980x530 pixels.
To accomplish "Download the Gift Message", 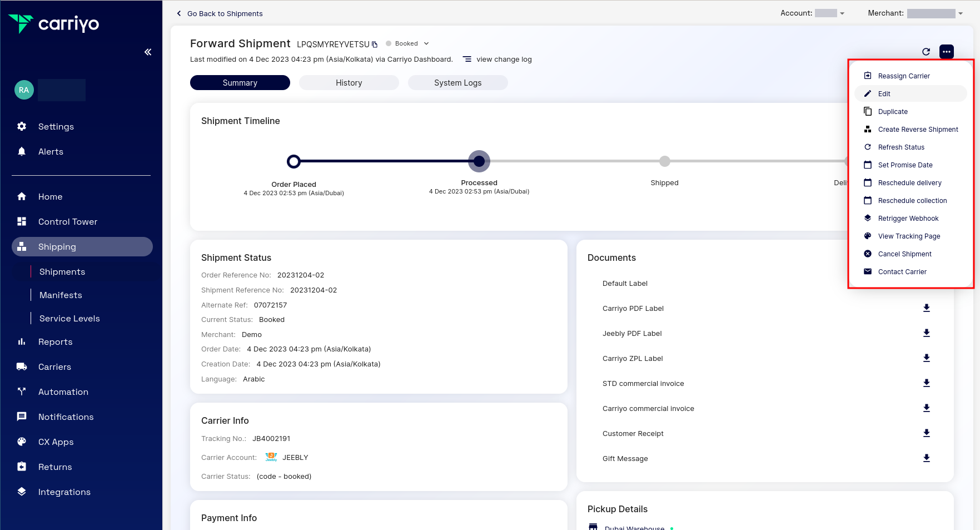I will pyautogui.click(x=927, y=458).
